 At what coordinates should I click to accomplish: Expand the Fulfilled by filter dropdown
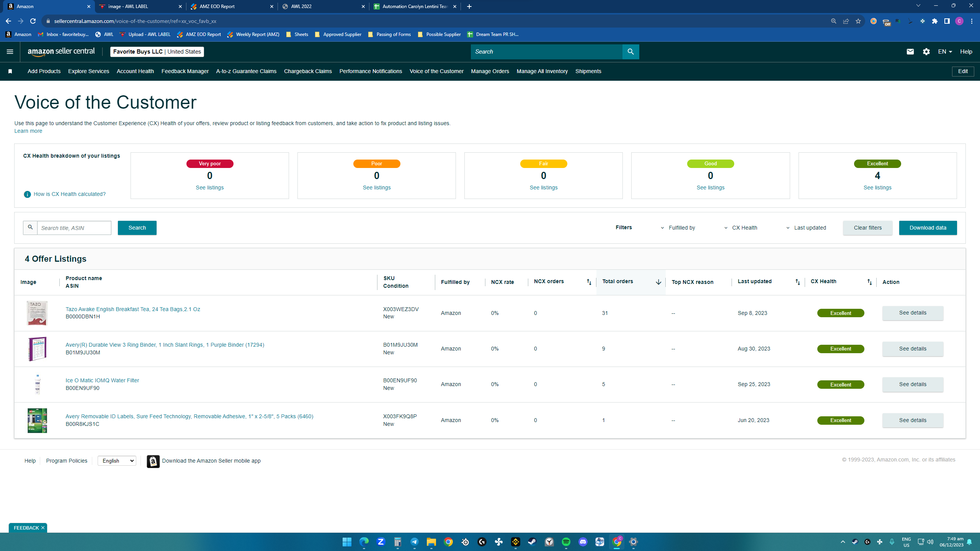pos(678,228)
